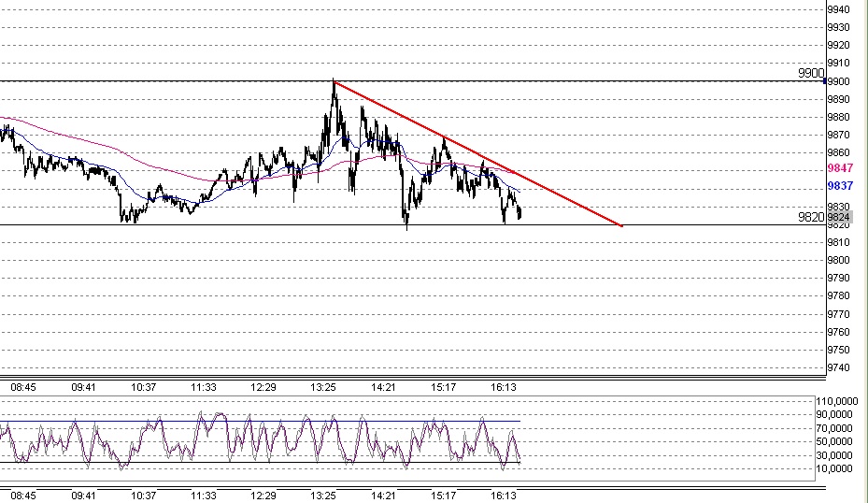The image size is (868, 503).
Task: Click the 9860 price axis label
Action: click(838, 152)
